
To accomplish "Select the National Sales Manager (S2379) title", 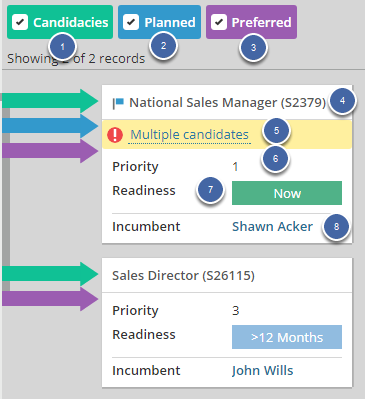I will point(228,103).
